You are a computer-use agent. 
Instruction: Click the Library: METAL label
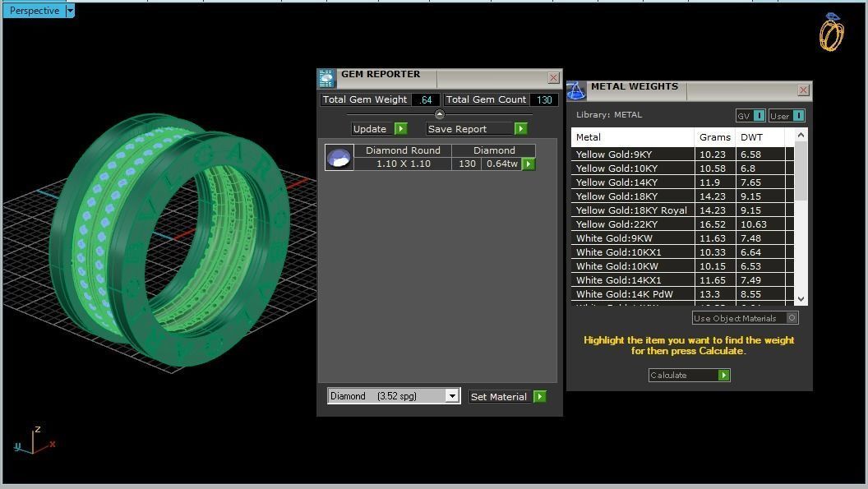(x=609, y=114)
